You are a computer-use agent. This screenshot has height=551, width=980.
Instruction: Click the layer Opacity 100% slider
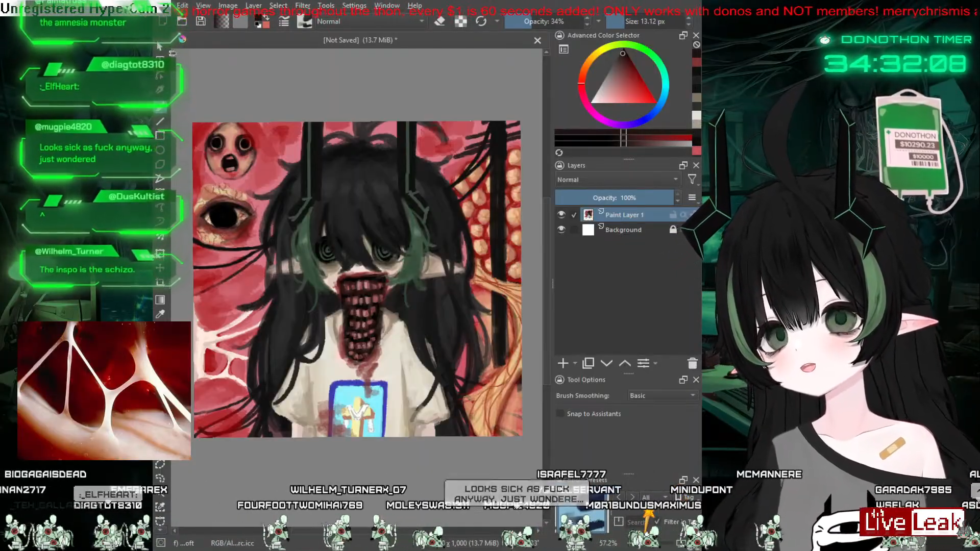(614, 198)
